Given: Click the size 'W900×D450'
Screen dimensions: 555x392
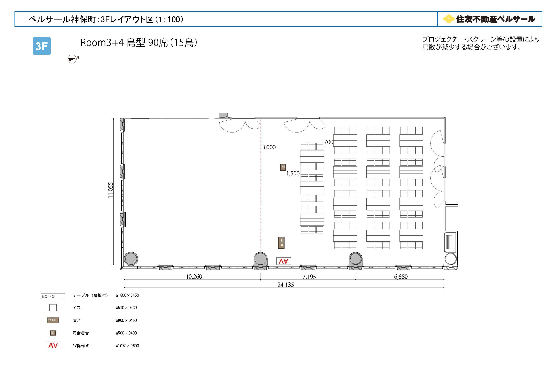Looking at the screenshot, I should point(126,321).
